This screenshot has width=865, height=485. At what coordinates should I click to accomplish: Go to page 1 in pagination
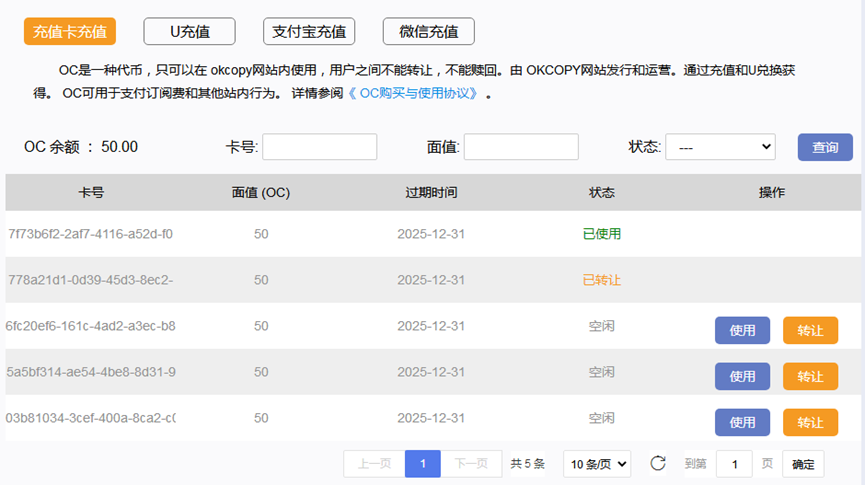click(x=423, y=463)
